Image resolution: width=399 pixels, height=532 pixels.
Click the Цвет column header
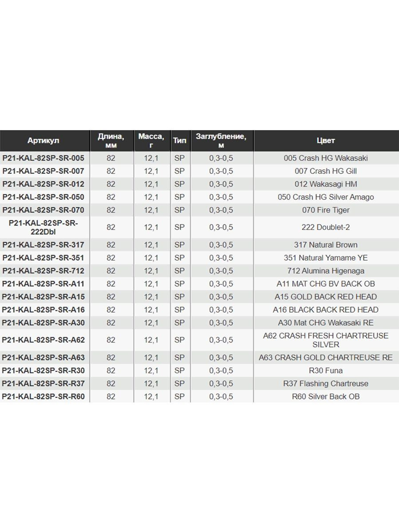(x=326, y=140)
